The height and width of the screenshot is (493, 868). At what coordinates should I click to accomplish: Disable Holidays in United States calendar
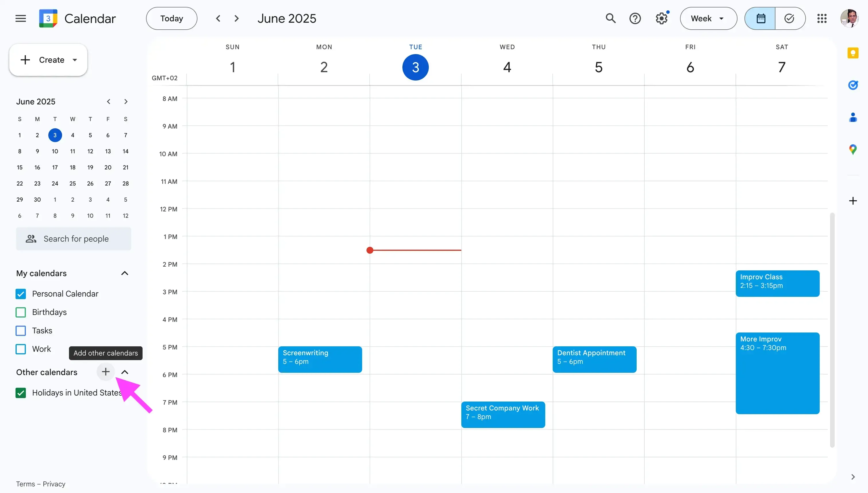click(x=20, y=393)
